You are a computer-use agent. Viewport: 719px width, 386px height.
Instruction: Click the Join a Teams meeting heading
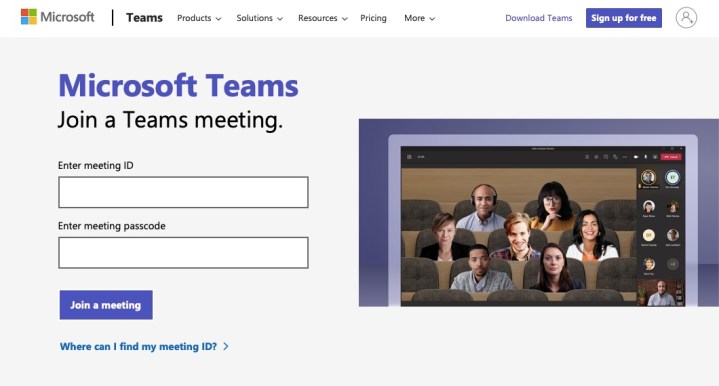pos(170,120)
